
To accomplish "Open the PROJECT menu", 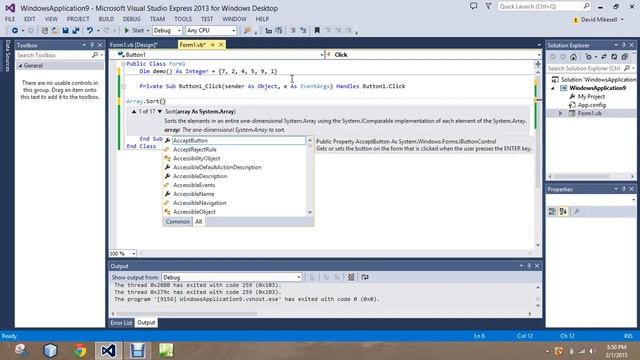I will 78,19.
